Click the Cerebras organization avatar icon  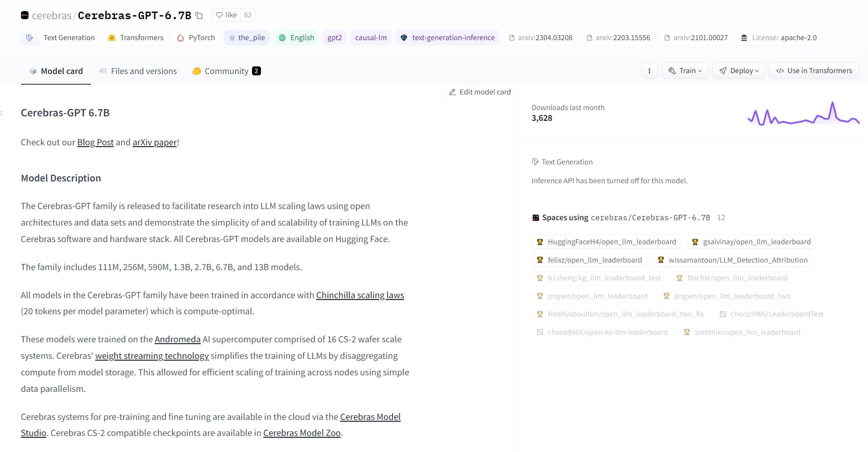tap(25, 15)
